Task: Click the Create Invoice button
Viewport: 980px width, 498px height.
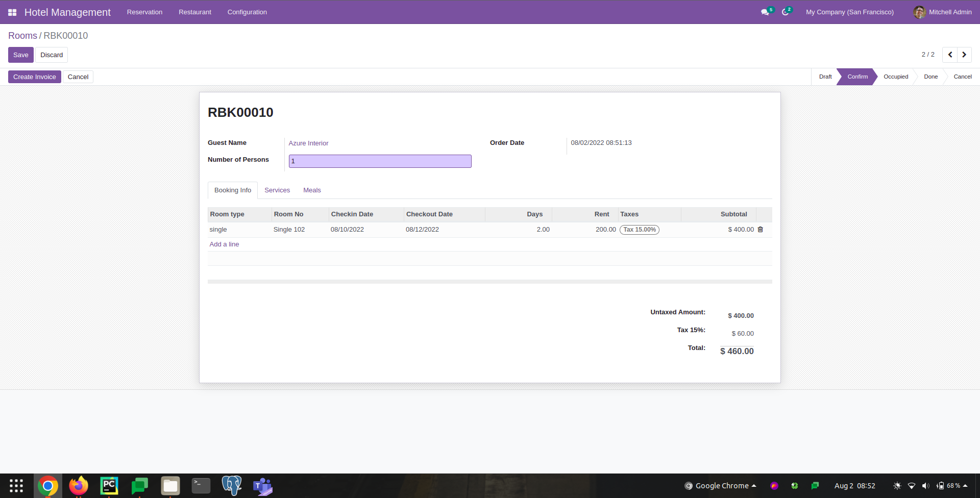Action: pos(35,77)
